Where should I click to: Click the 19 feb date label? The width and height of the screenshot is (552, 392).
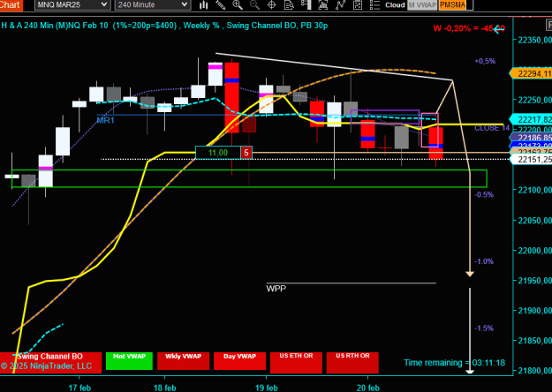pyautogui.click(x=267, y=388)
